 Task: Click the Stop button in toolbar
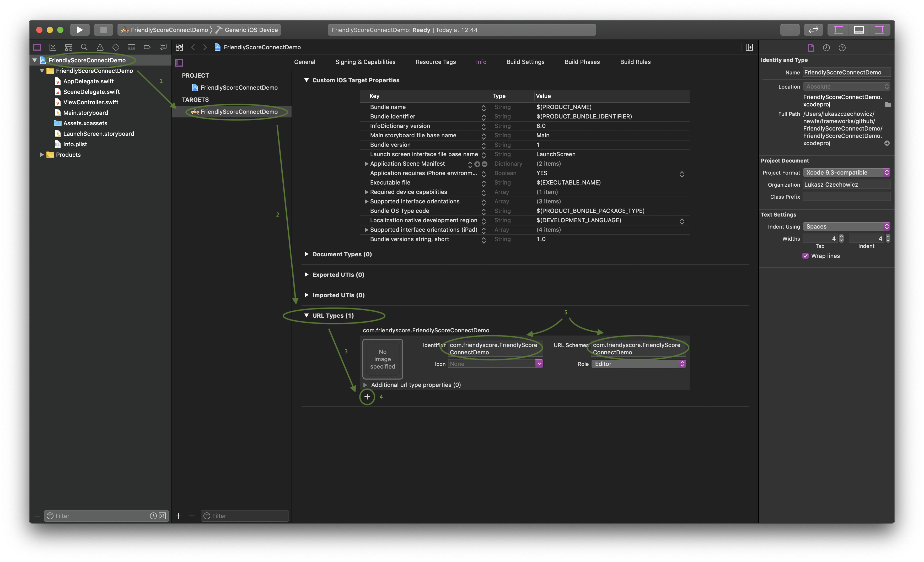tap(103, 30)
